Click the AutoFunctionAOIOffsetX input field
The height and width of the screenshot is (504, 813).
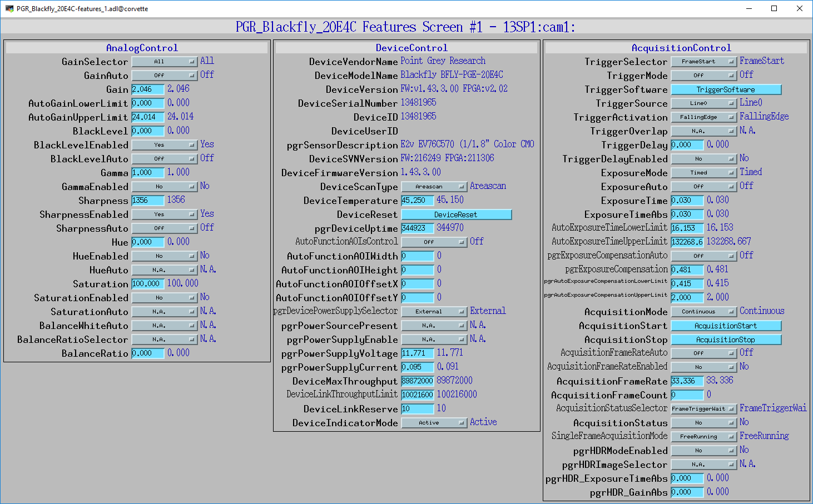(418, 284)
